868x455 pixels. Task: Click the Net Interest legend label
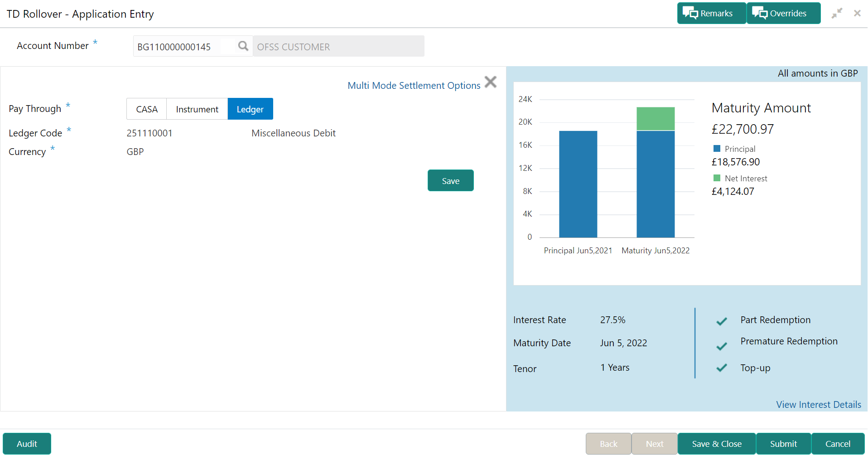746,178
